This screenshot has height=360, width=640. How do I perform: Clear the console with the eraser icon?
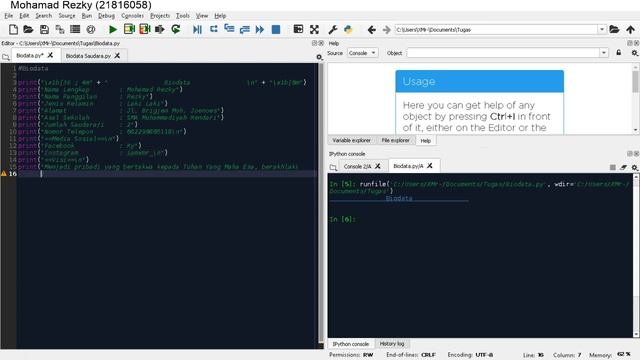[623, 167]
